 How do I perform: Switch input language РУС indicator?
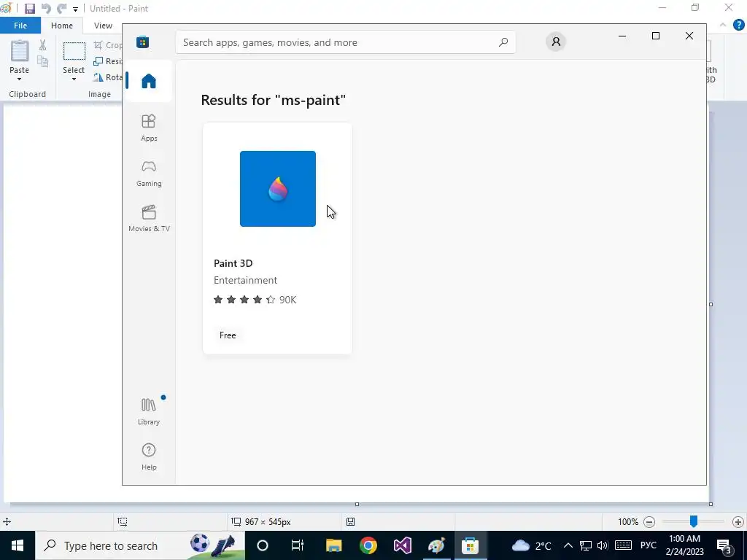pos(649,545)
